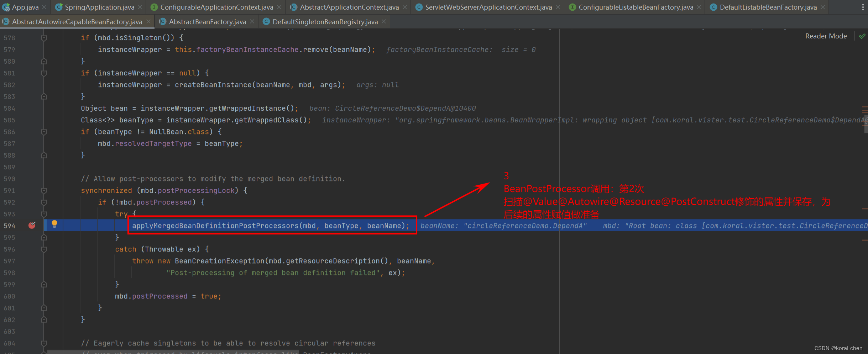Click createBeanInstance on line 582

pos(213,85)
